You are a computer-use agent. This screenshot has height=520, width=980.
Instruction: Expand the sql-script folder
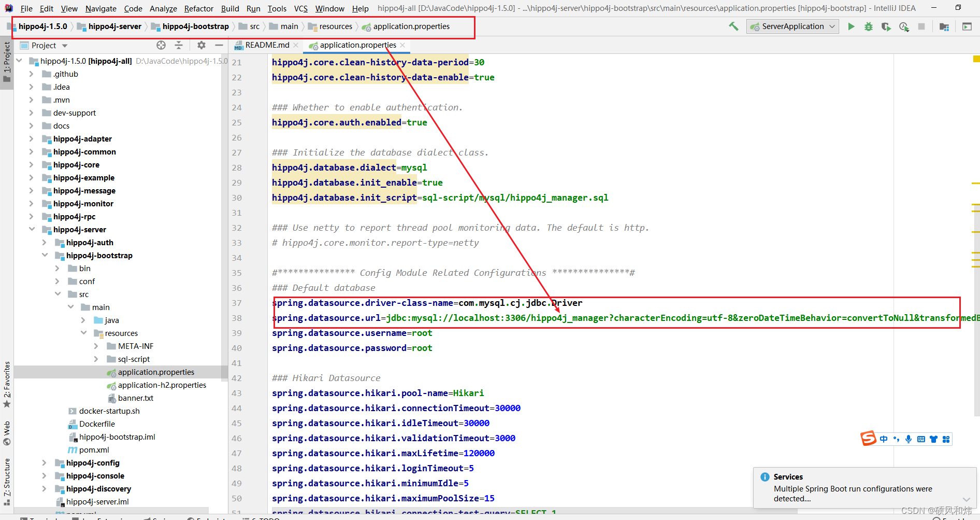96,359
